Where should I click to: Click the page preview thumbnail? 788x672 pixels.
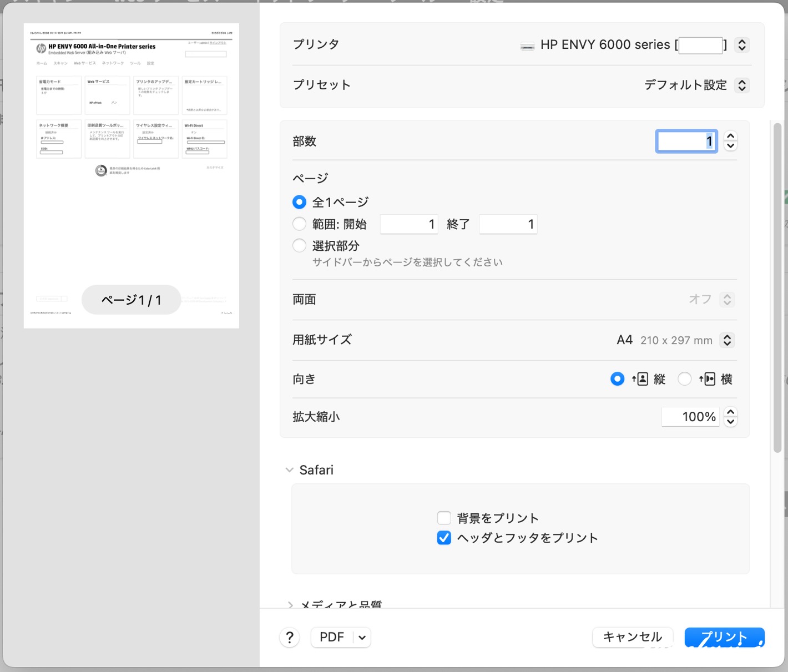[132, 175]
